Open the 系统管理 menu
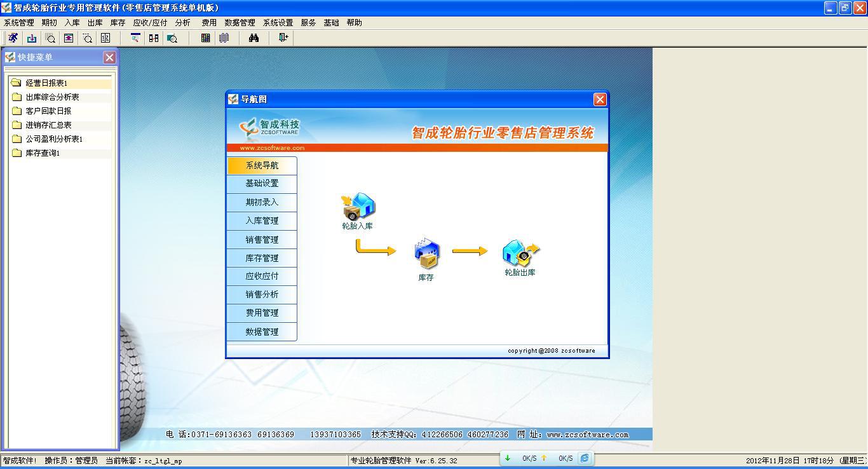The height and width of the screenshot is (469, 868). (x=19, y=22)
